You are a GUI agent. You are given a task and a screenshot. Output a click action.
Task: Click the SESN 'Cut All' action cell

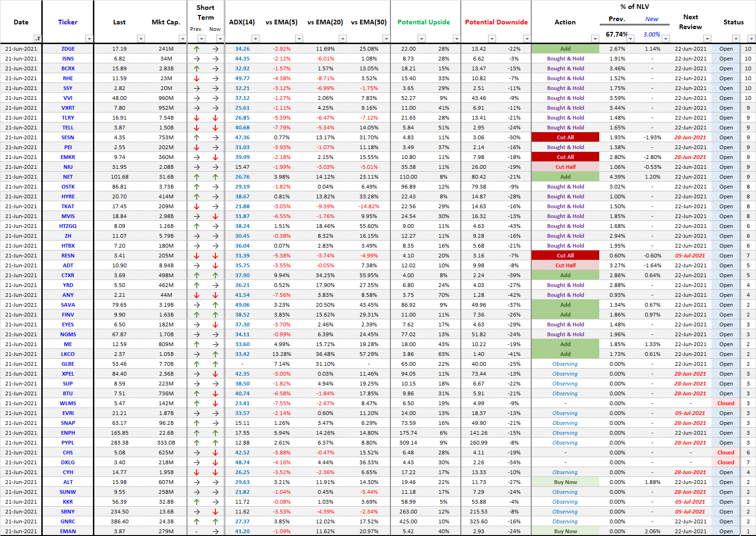click(x=565, y=137)
